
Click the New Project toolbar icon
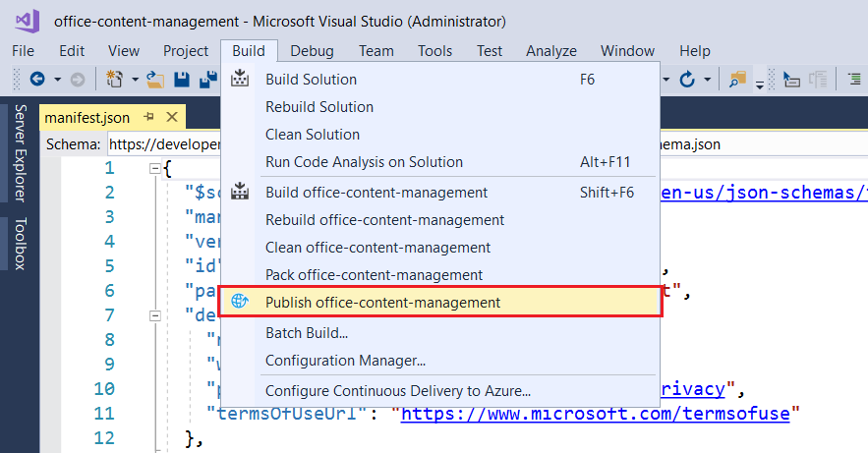click(x=115, y=79)
